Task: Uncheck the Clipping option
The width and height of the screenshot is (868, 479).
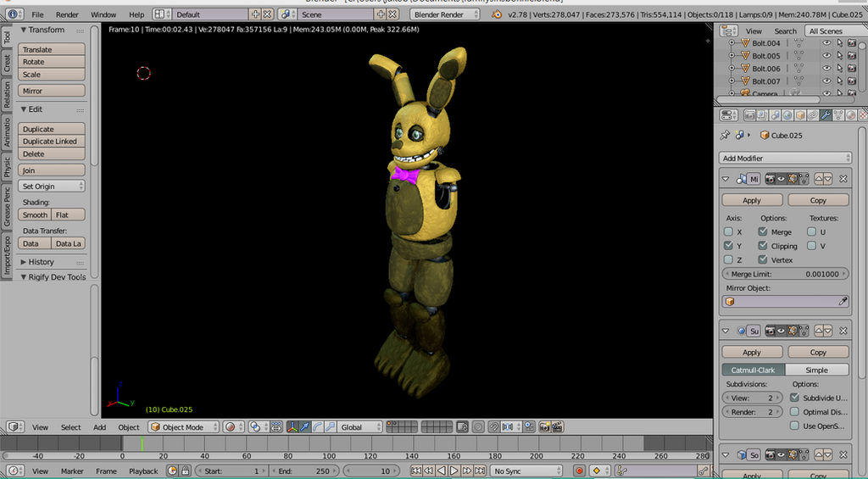Action: [763, 245]
